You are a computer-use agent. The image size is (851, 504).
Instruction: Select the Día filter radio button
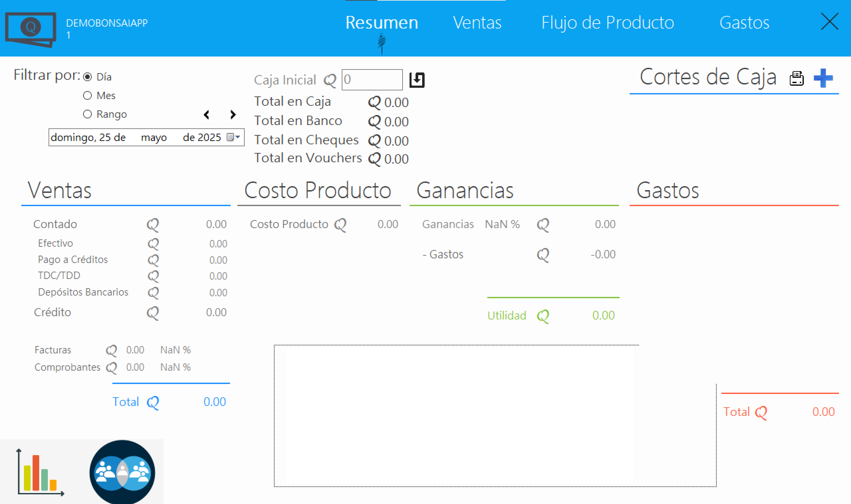(x=88, y=77)
